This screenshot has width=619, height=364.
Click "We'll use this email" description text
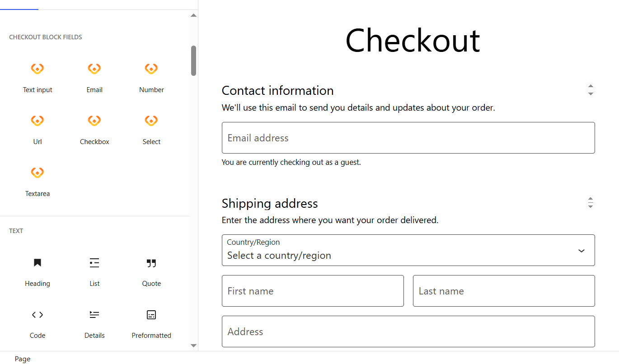(x=358, y=108)
